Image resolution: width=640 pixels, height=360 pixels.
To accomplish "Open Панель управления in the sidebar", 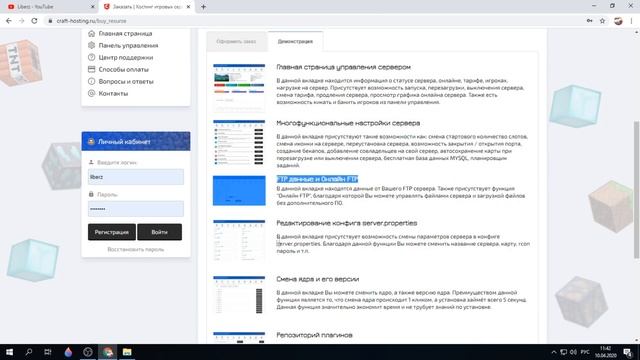I will point(128,45).
